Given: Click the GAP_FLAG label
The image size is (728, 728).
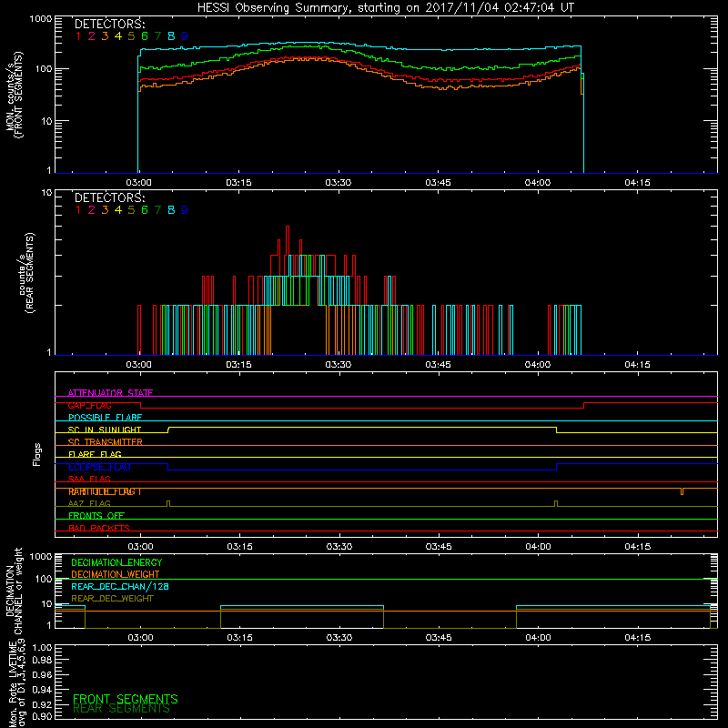Looking at the screenshot, I should (x=89, y=405).
